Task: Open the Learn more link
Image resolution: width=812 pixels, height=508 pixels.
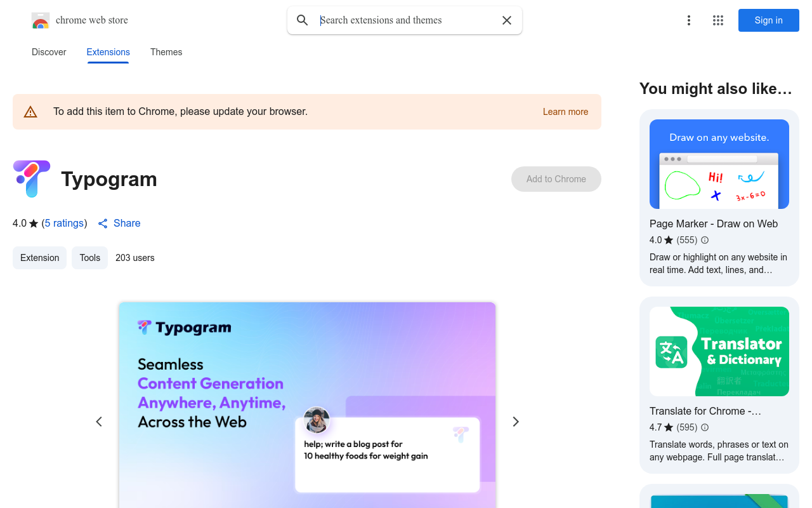Action: (565, 112)
